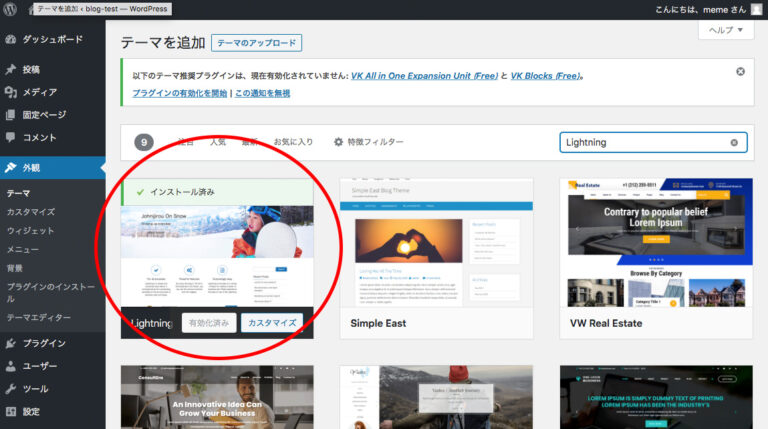Click こんにちは、meme さん account greeting
The width and height of the screenshot is (768, 429).
(700, 10)
